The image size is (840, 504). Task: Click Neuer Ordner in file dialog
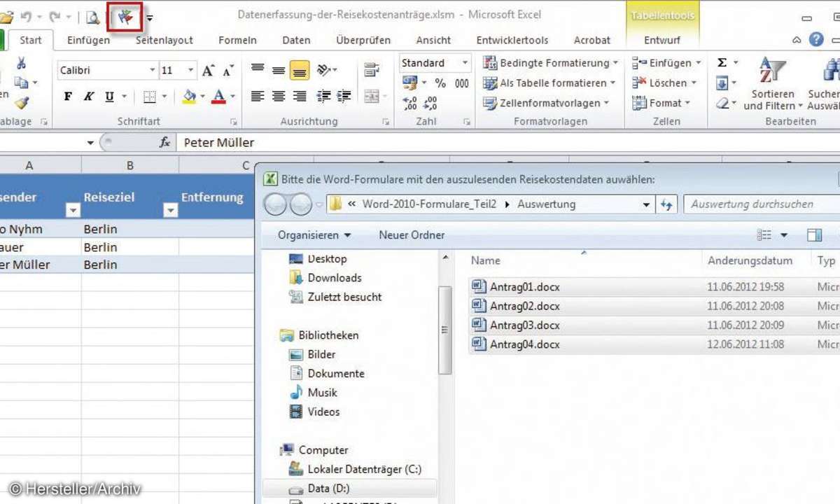pyautogui.click(x=412, y=235)
